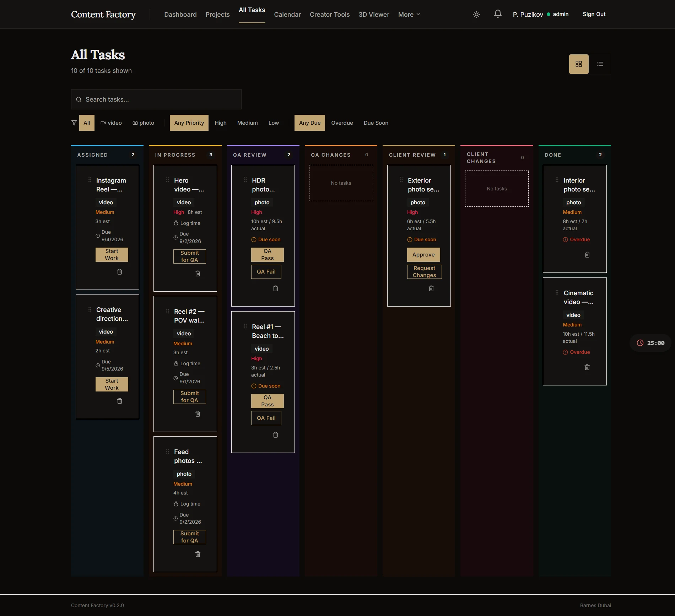Filter tasks by photo type
This screenshot has height=616, width=675.
point(143,123)
